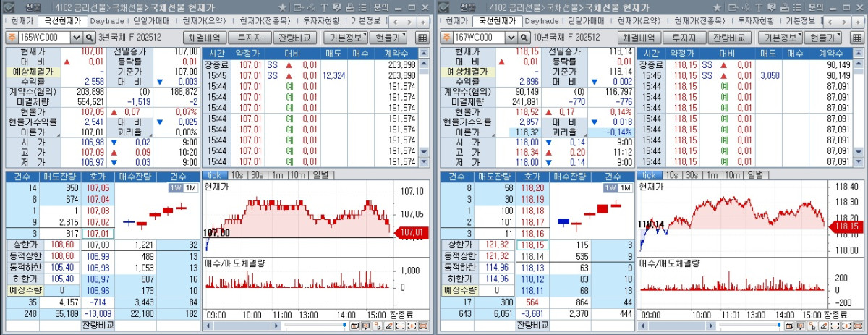Toggle 1M candle period in left order book
This screenshot has width=868, height=335.
tap(190, 188)
